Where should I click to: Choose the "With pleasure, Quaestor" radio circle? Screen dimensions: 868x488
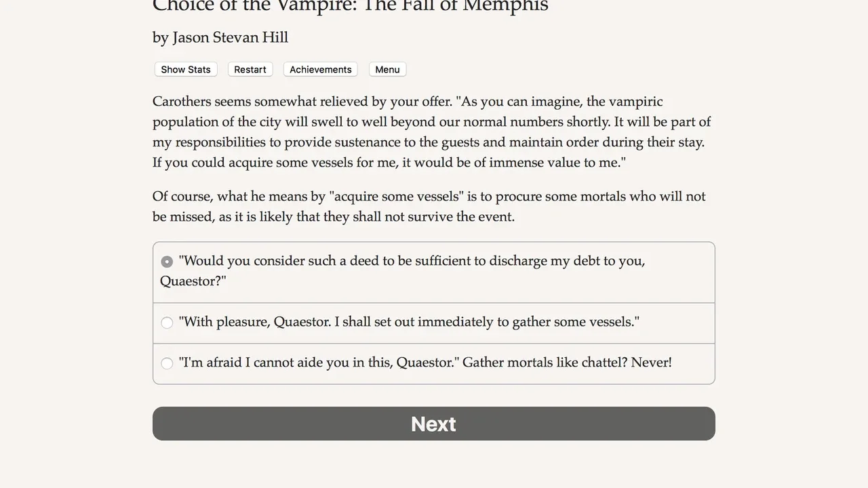click(x=167, y=323)
